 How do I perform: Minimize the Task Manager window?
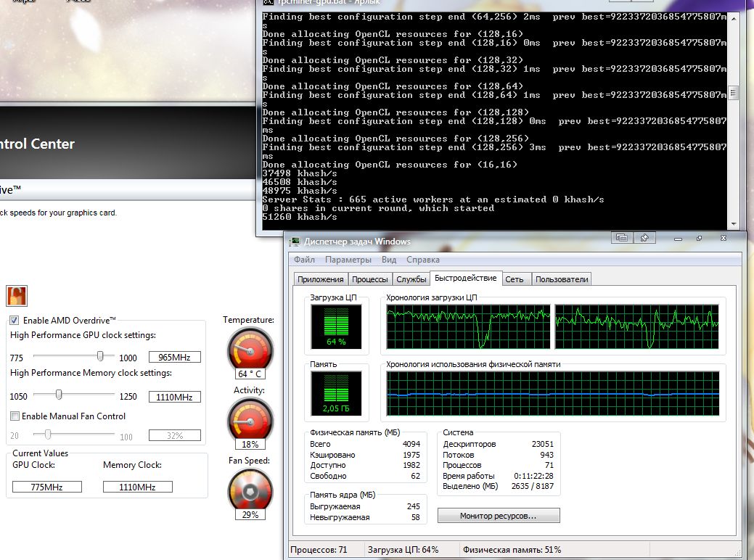[678, 239]
